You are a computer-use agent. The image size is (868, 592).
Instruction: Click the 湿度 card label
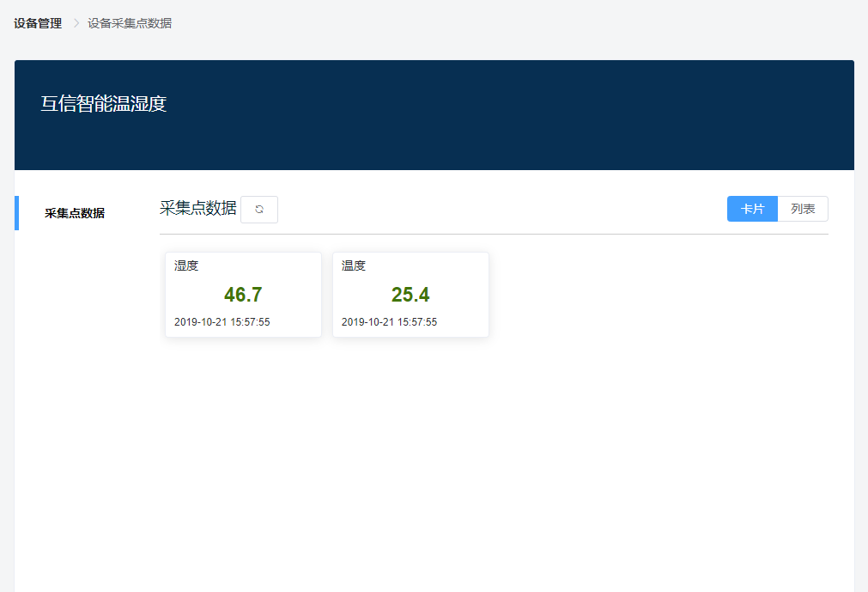tap(186, 265)
